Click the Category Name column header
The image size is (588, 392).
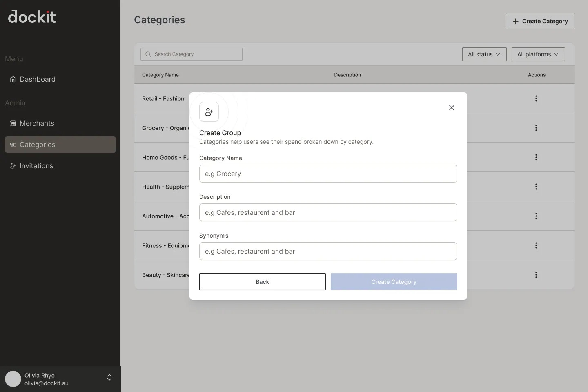[160, 75]
